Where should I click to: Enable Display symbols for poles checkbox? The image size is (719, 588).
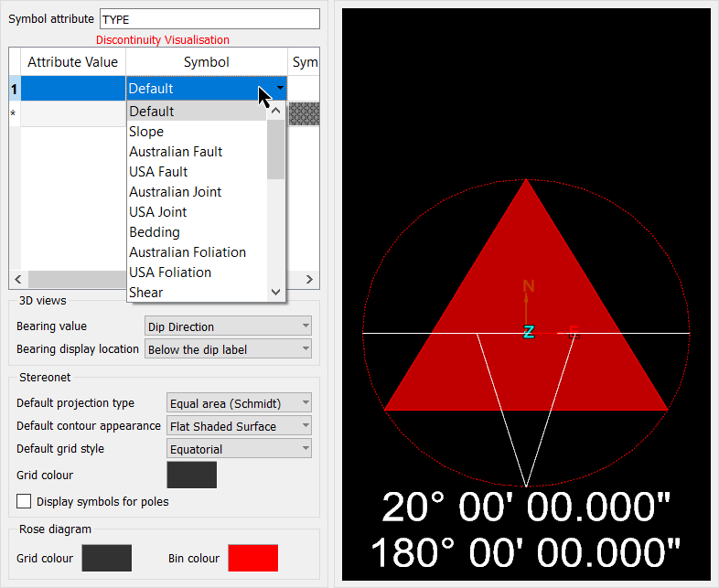coord(25,501)
